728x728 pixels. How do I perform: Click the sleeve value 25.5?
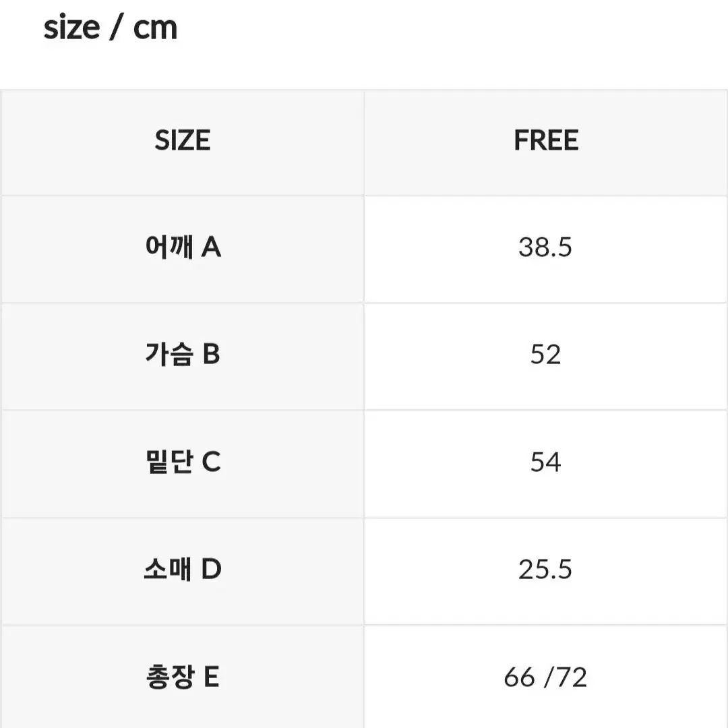coord(545,570)
